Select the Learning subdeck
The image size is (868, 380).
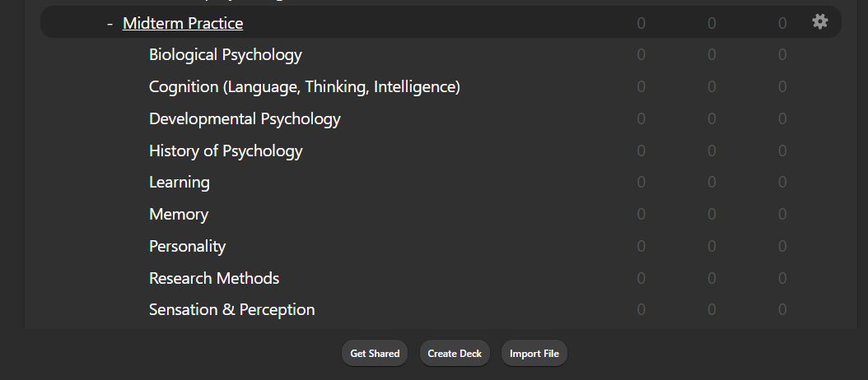tap(180, 183)
